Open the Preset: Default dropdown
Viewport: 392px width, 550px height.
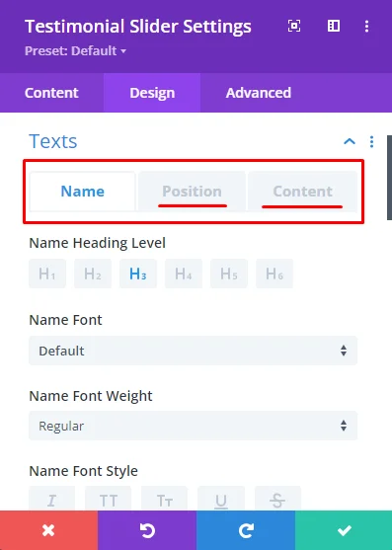point(75,51)
